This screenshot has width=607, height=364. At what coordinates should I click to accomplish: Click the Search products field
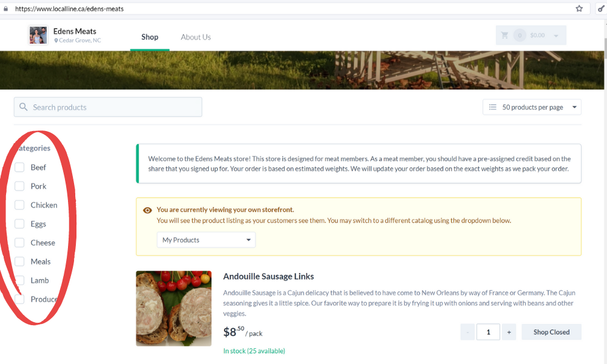pyautogui.click(x=108, y=107)
